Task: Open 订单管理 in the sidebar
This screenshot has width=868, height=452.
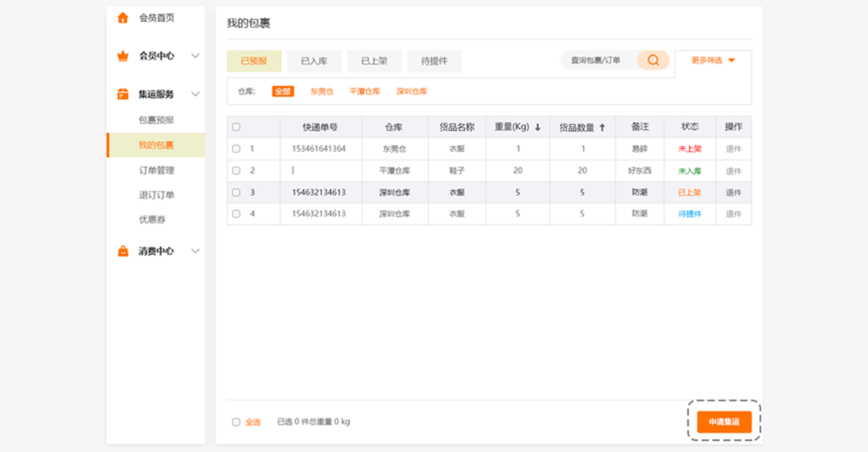Action: pos(156,170)
